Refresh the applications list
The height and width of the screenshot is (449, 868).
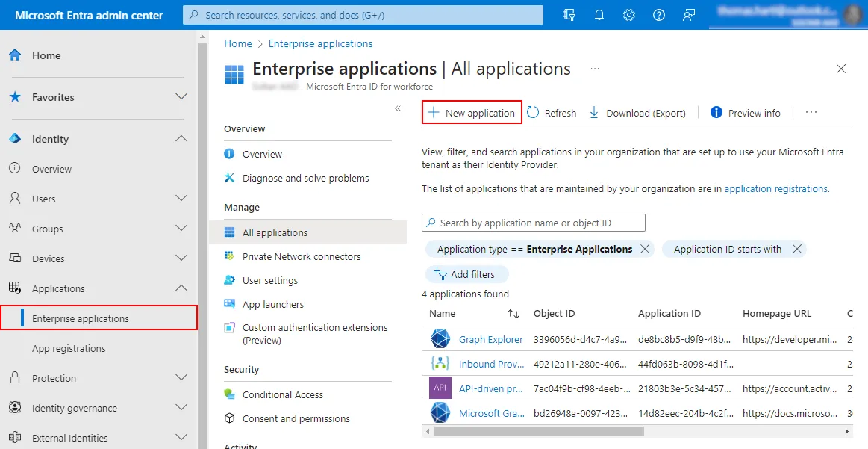coord(552,112)
